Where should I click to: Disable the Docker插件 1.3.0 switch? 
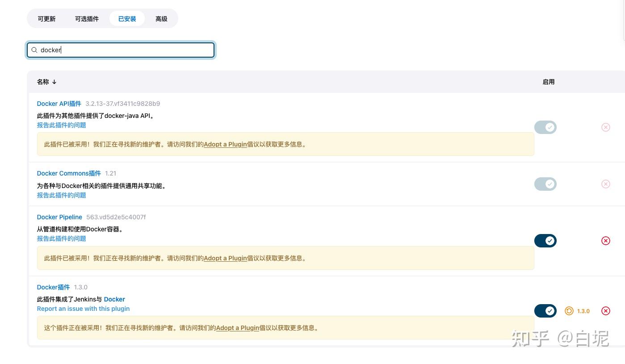545,311
